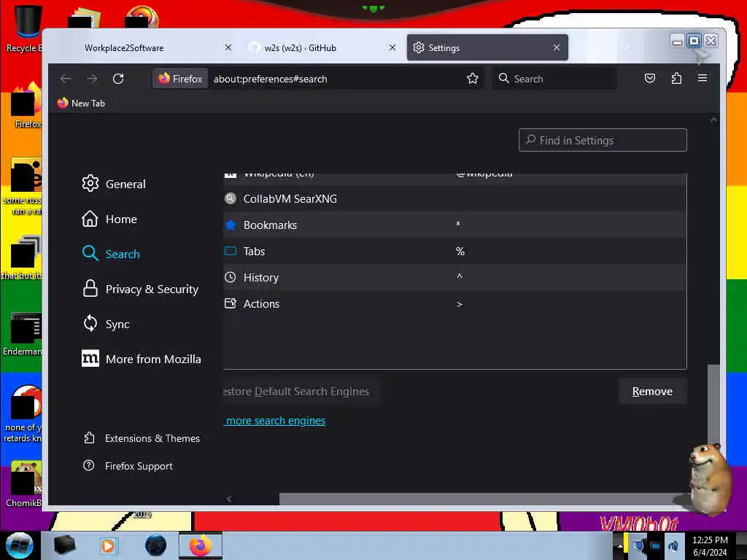
Task: Reload the current page
Action: click(x=118, y=79)
